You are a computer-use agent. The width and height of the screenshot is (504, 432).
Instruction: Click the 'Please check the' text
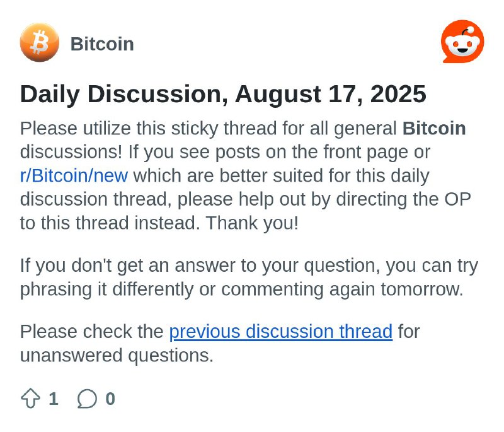(x=91, y=332)
